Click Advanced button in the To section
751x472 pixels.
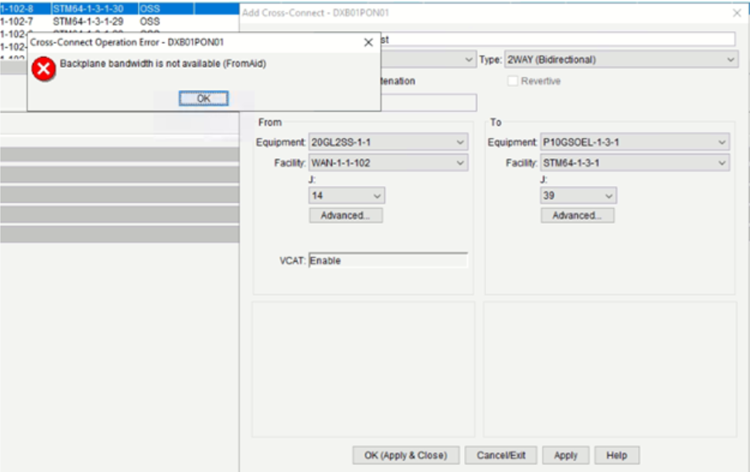[x=577, y=215]
